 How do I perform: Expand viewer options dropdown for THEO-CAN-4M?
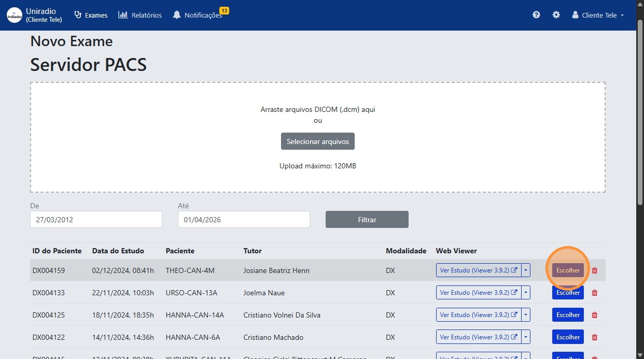(526, 270)
